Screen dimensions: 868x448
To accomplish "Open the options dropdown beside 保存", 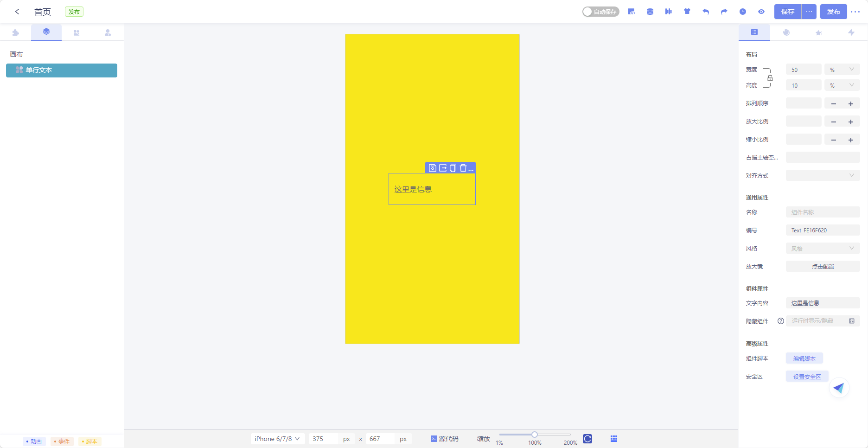I will pos(809,12).
